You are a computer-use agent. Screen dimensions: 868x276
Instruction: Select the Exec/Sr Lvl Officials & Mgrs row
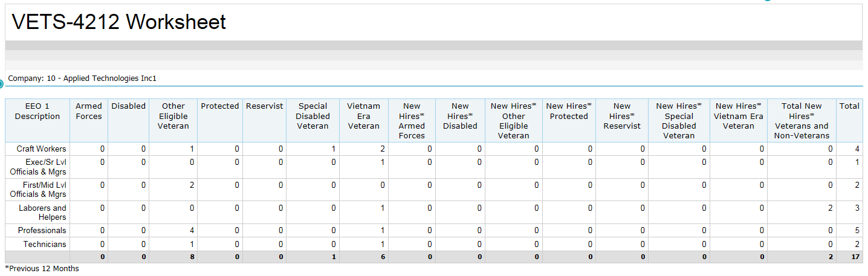[x=38, y=167]
